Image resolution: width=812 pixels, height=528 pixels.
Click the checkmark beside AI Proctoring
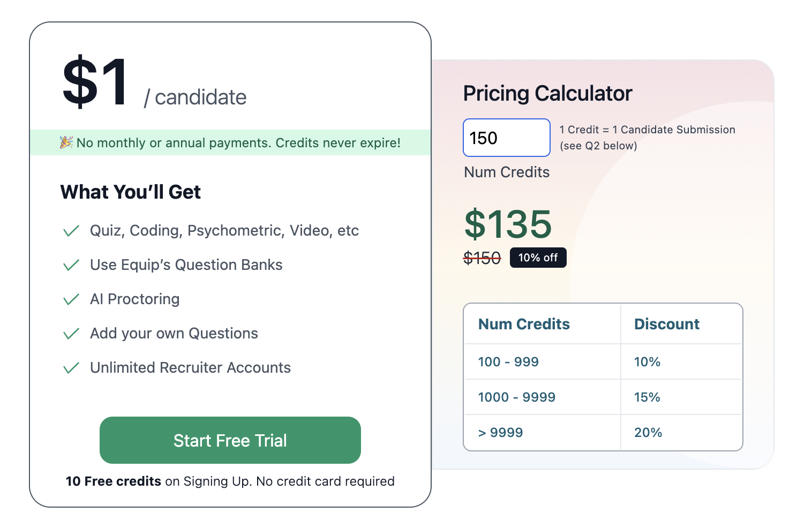(71, 299)
